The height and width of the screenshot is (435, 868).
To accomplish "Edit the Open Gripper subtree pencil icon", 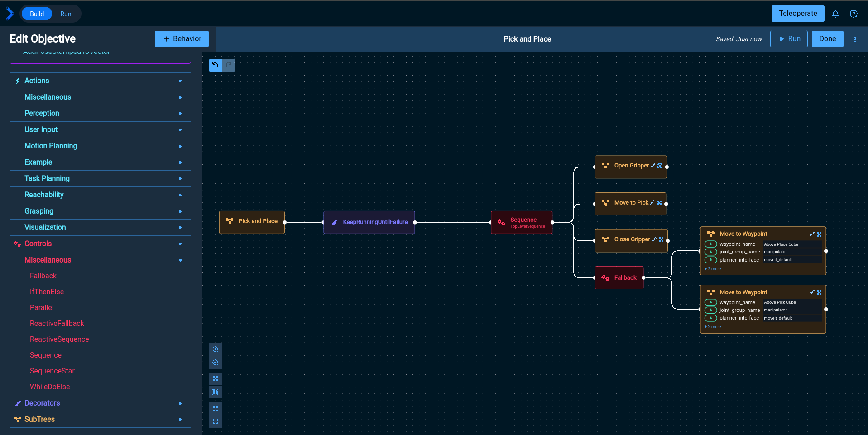I will click(653, 166).
